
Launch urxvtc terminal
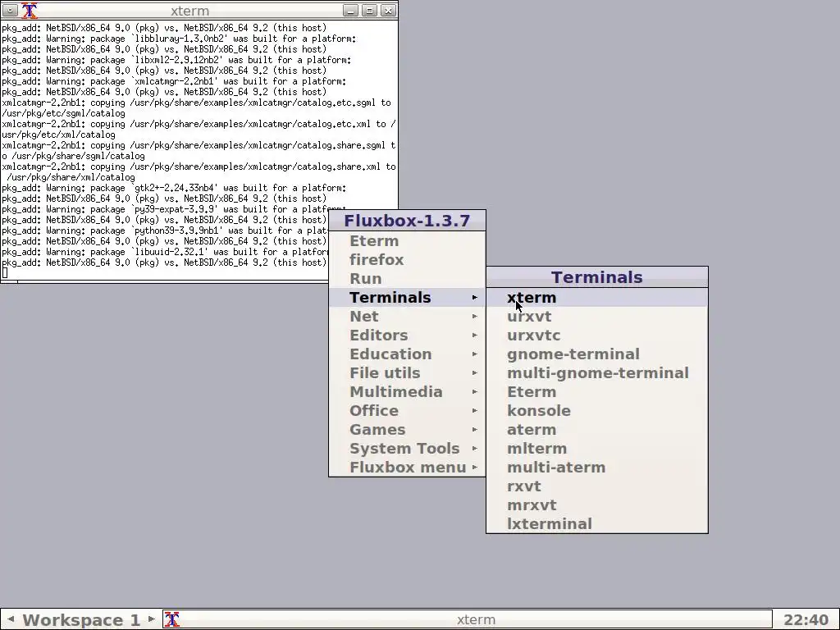597,336
